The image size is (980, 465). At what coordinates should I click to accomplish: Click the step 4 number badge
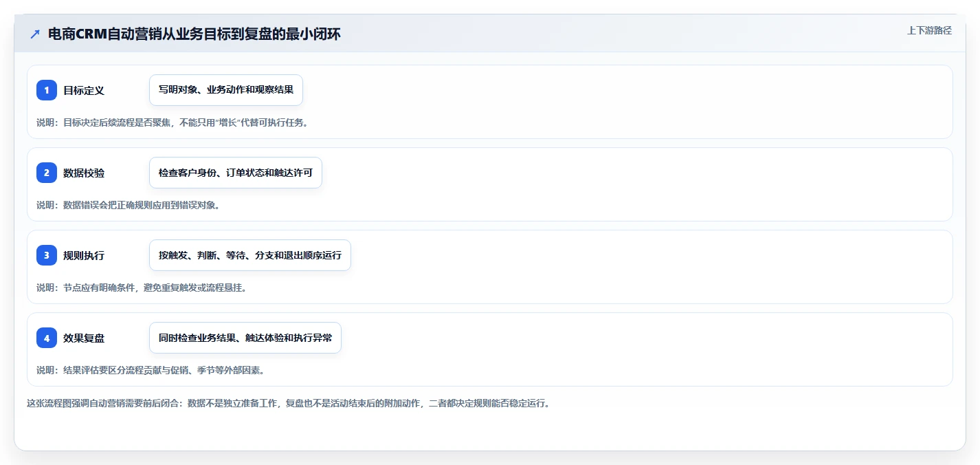pyautogui.click(x=47, y=338)
